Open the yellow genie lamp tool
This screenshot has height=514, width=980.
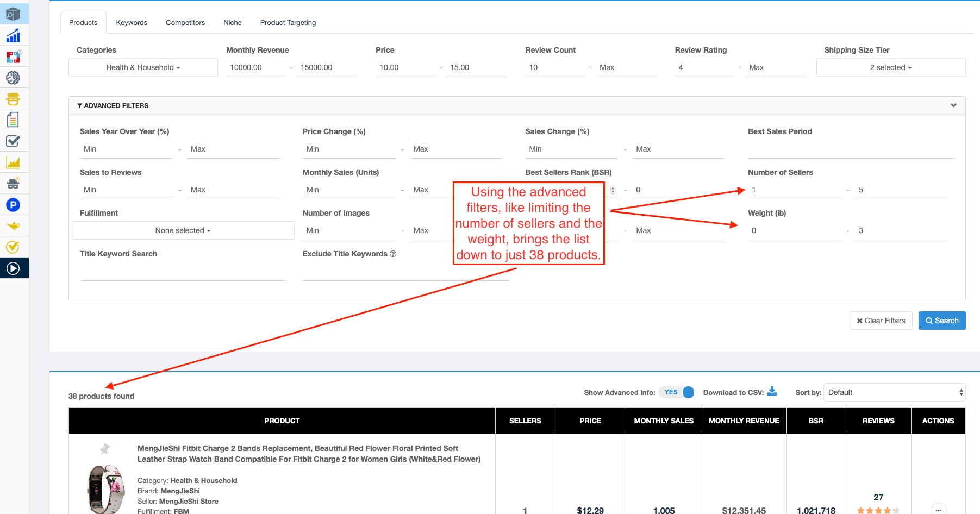coord(13,226)
